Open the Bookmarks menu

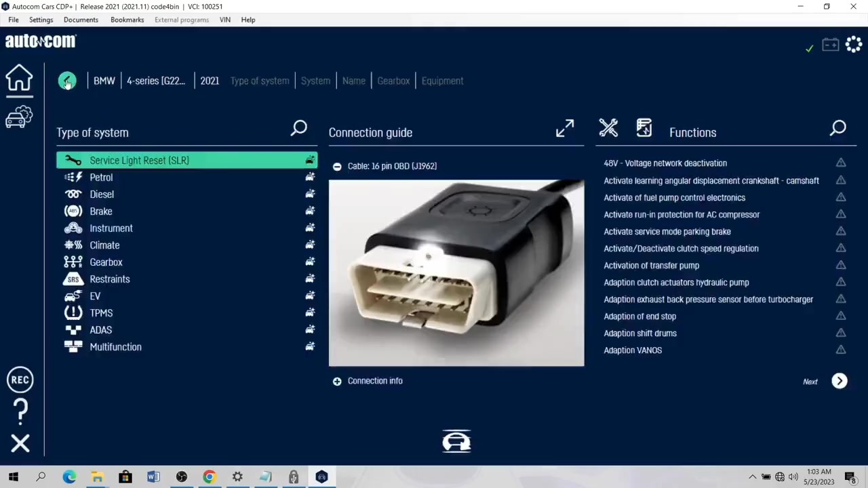(127, 20)
